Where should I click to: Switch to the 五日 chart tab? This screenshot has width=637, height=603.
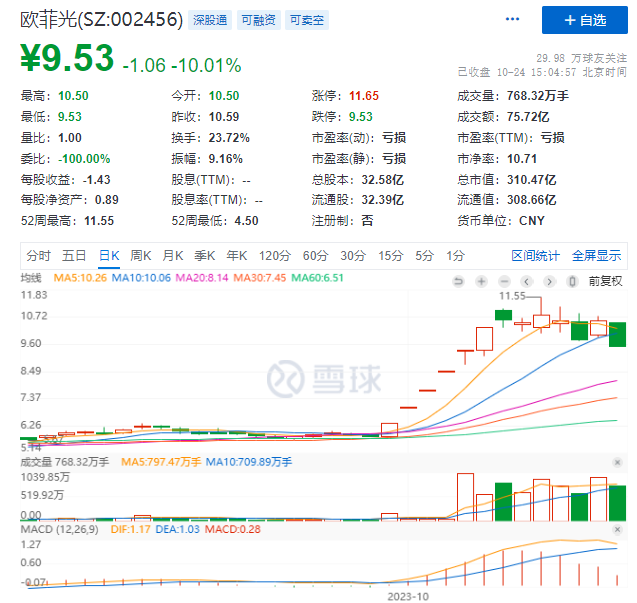point(74,256)
